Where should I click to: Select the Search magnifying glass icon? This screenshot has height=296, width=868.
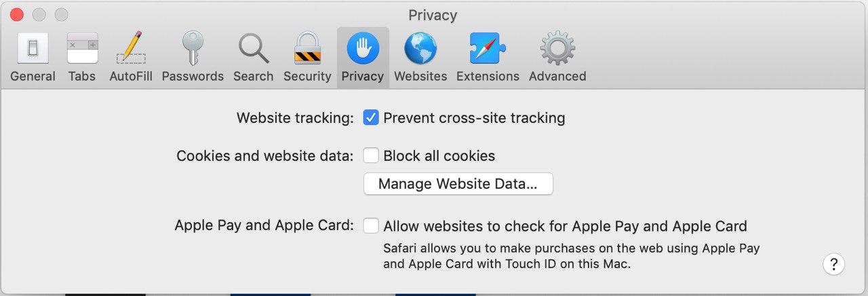(253, 49)
